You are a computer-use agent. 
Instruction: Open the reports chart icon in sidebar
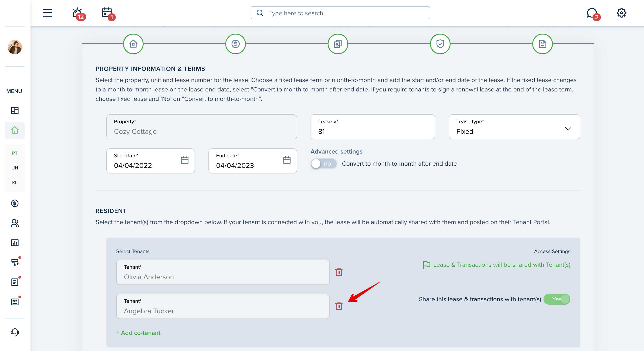click(x=15, y=243)
